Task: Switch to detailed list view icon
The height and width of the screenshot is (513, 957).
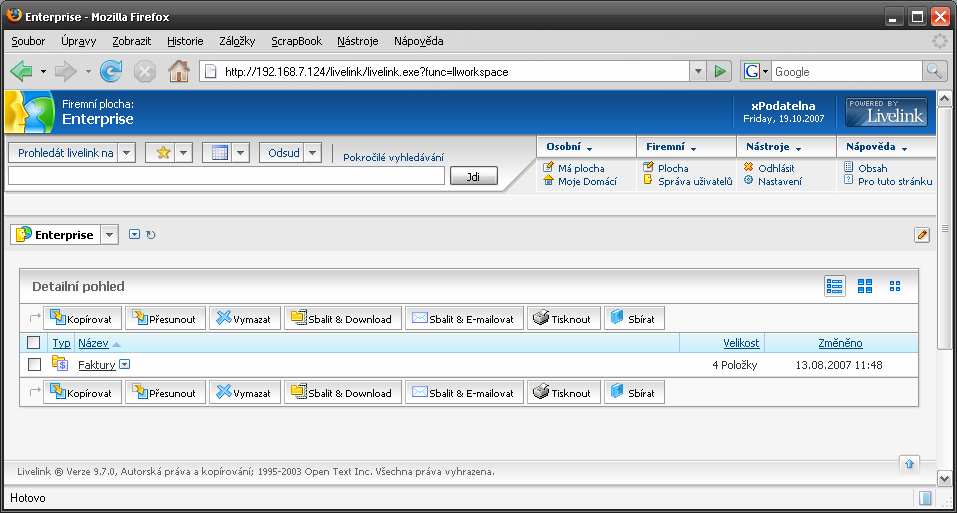Action: click(834, 286)
